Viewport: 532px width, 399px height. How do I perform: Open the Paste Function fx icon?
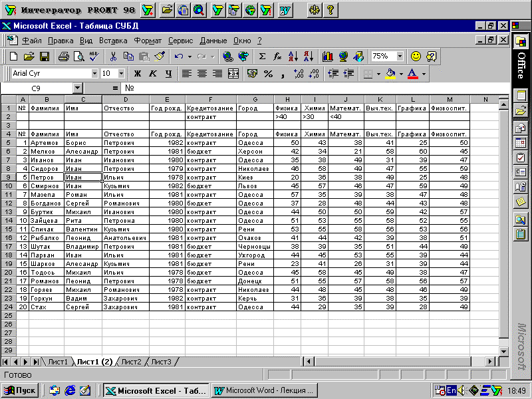click(x=277, y=57)
